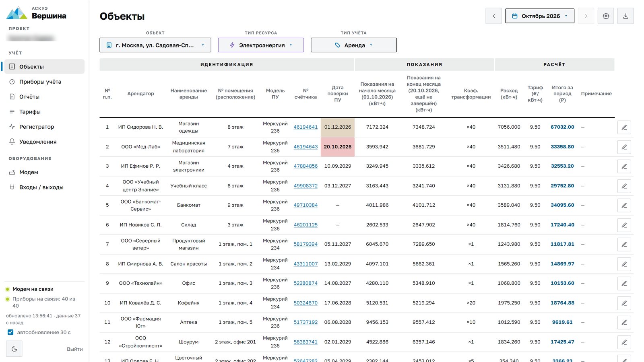Edit row for ООО «Фармация Юг»

coord(624,322)
